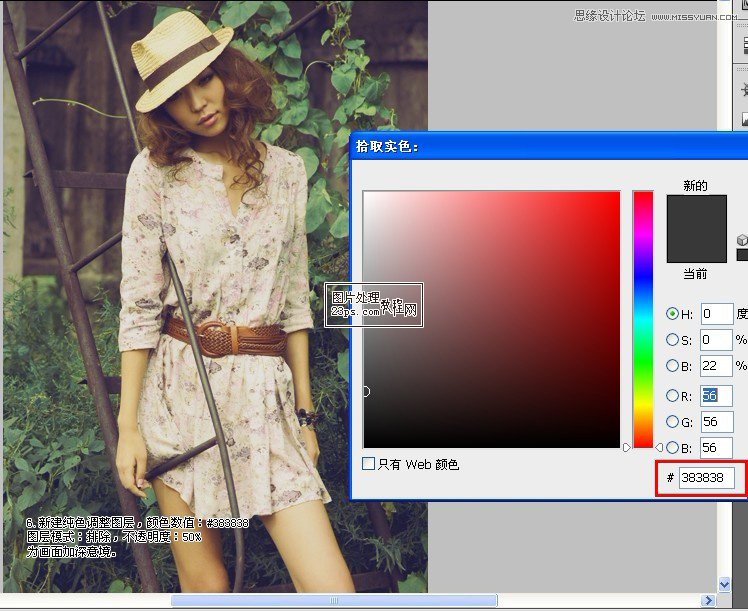
Task: Select the R red radio button
Action: 672,395
